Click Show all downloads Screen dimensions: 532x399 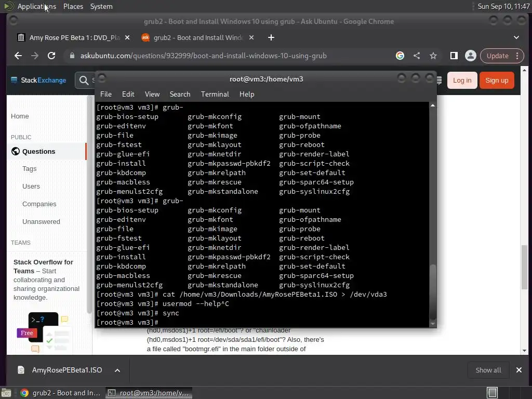click(x=488, y=370)
